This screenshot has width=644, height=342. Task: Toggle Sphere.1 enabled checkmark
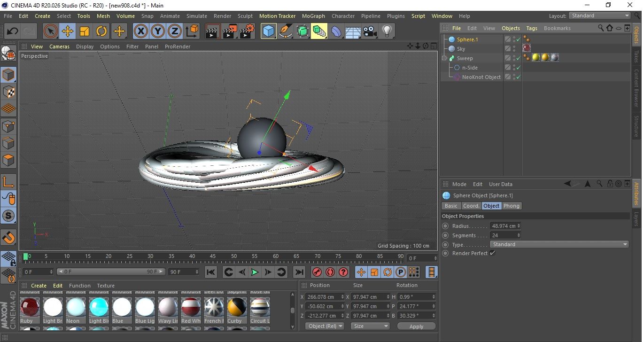(519, 39)
